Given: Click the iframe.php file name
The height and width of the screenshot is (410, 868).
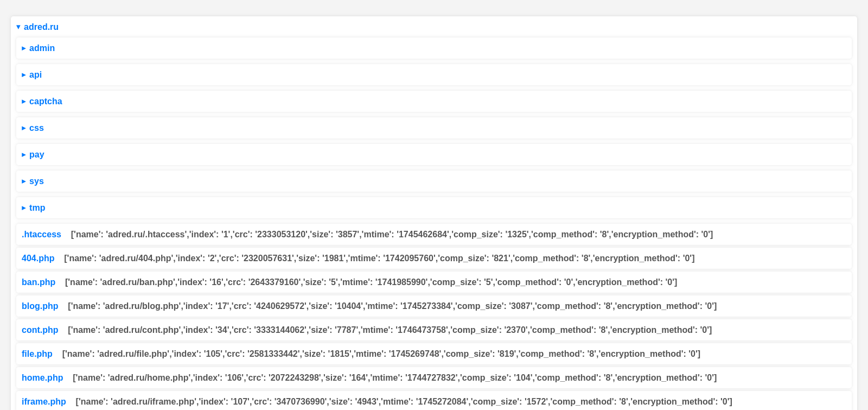Looking at the screenshot, I should [43, 402].
